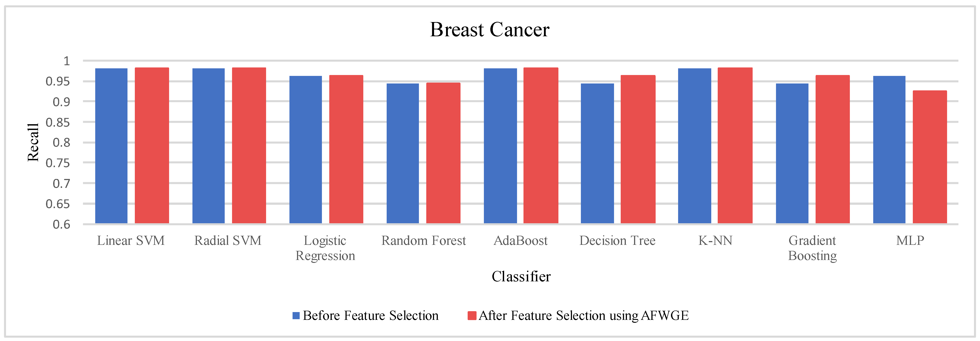
Task: Click the "K-NN" category label
Action: click(x=715, y=241)
